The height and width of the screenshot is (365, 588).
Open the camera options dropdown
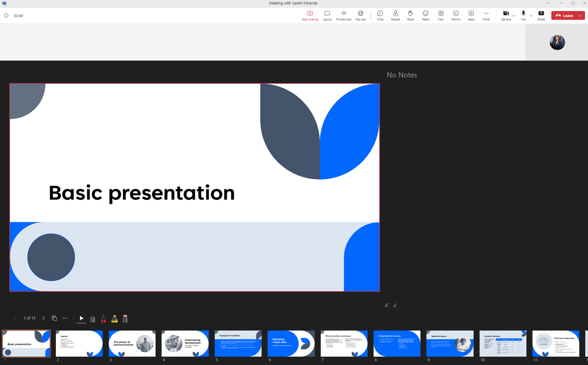pos(514,16)
